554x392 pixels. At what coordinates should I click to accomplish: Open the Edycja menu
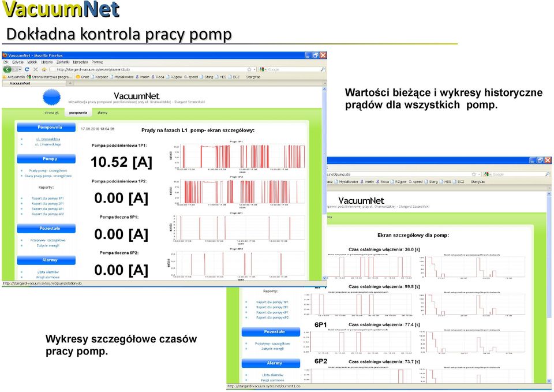tap(18, 62)
